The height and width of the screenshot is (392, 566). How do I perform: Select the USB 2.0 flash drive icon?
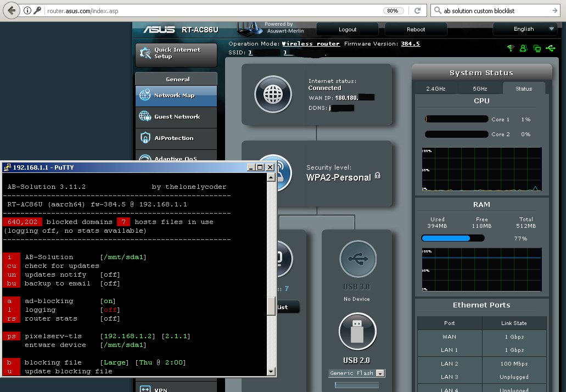pyautogui.click(x=357, y=332)
